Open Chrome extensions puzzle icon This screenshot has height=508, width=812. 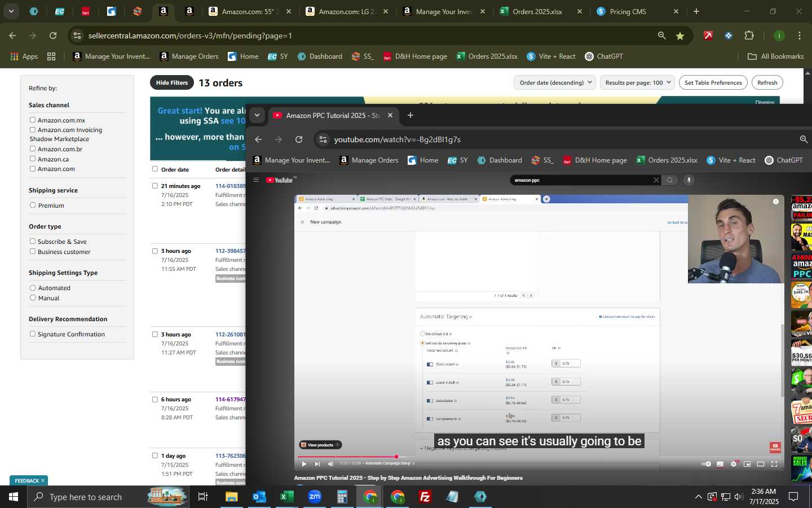point(749,36)
